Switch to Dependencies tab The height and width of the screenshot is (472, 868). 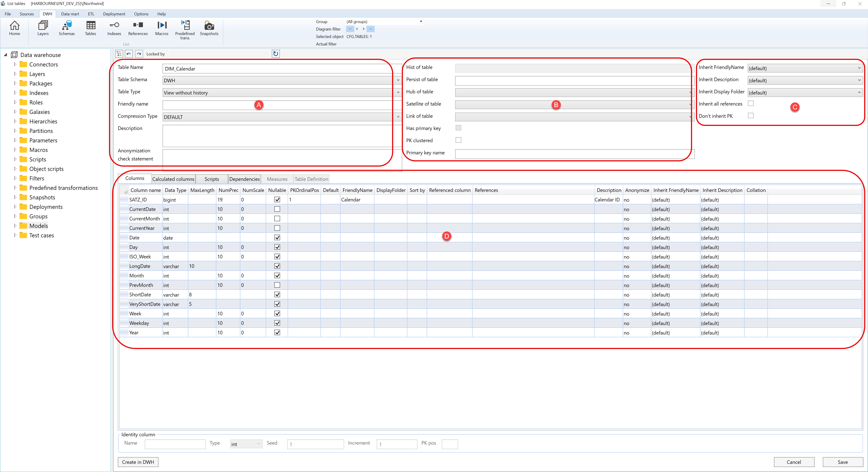[244, 179]
